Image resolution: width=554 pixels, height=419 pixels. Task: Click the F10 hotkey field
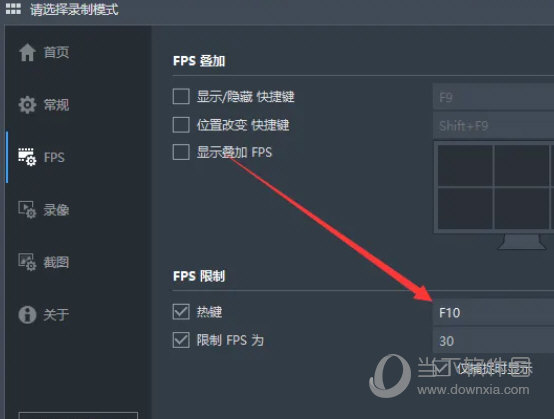(493, 312)
